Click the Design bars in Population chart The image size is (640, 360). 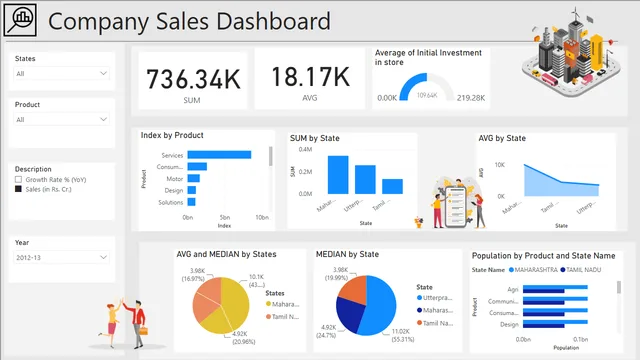coord(555,324)
